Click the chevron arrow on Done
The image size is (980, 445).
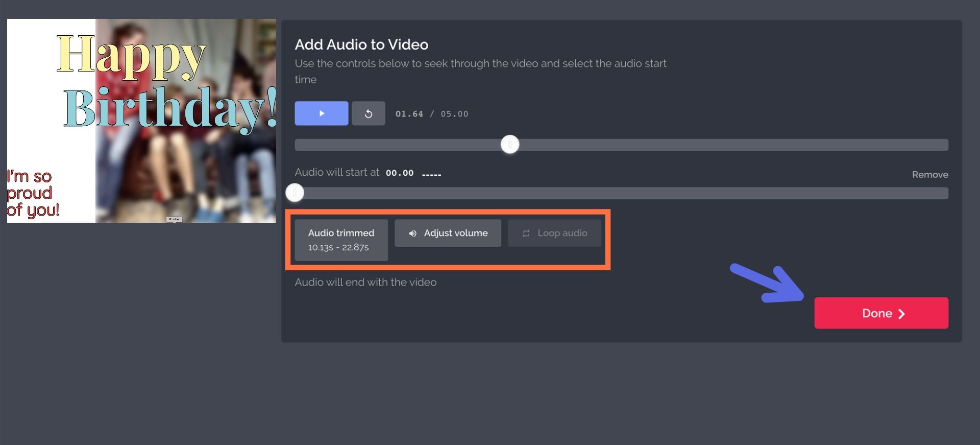click(901, 314)
